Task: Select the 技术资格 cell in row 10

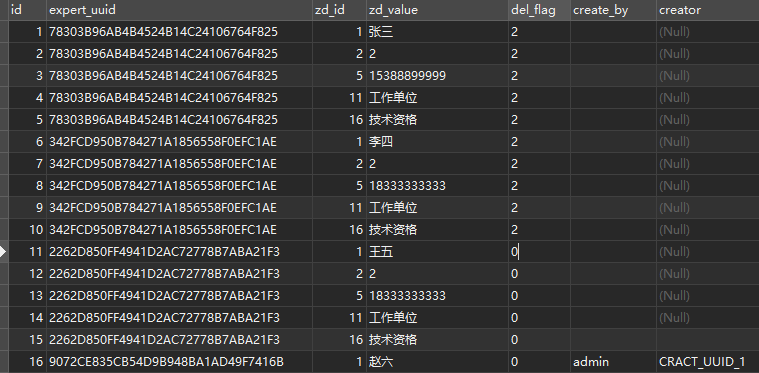Action: pos(437,229)
